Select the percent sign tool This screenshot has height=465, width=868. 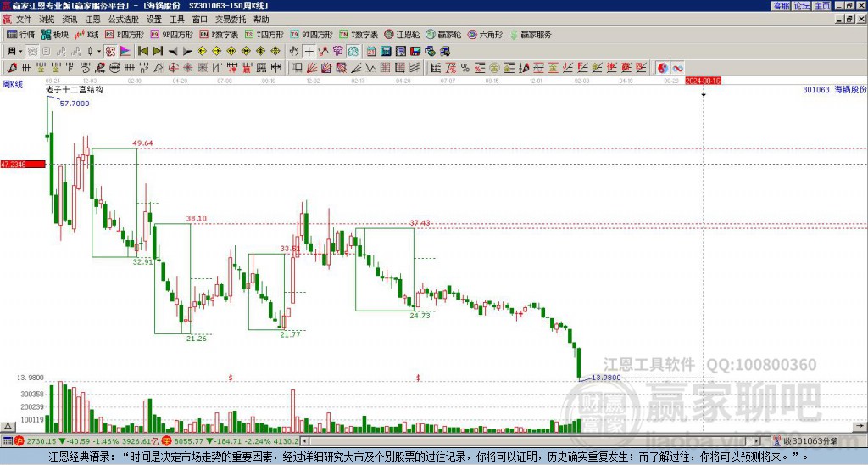[465, 68]
